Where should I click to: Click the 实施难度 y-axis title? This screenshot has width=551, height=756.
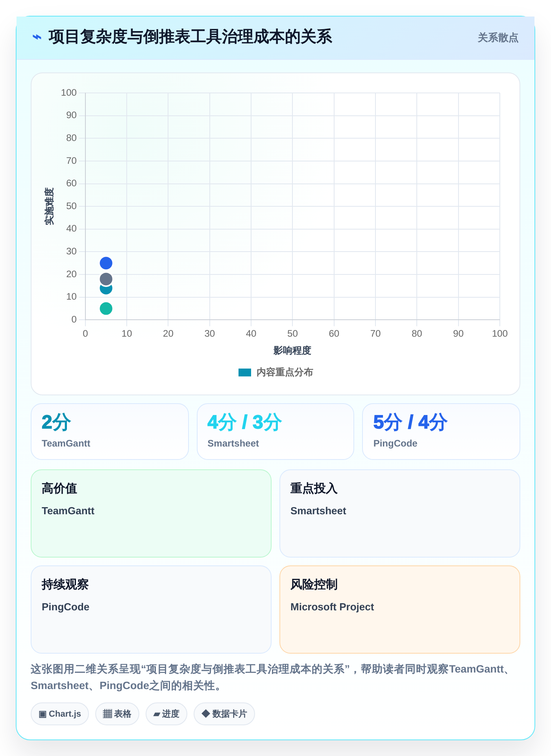pyautogui.click(x=49, y=206)
